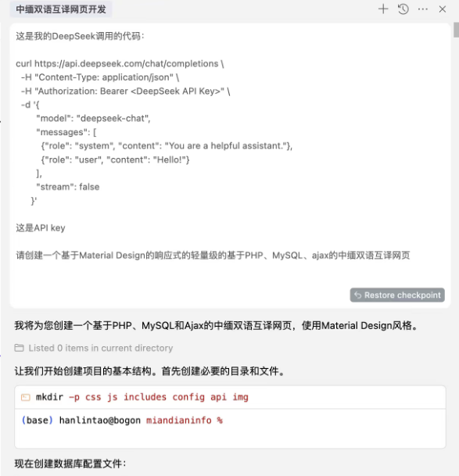Select the 中缅双语互译网页开发 chat tab
This screenshot has height=476, width=459.
click(x=61, y=9)
